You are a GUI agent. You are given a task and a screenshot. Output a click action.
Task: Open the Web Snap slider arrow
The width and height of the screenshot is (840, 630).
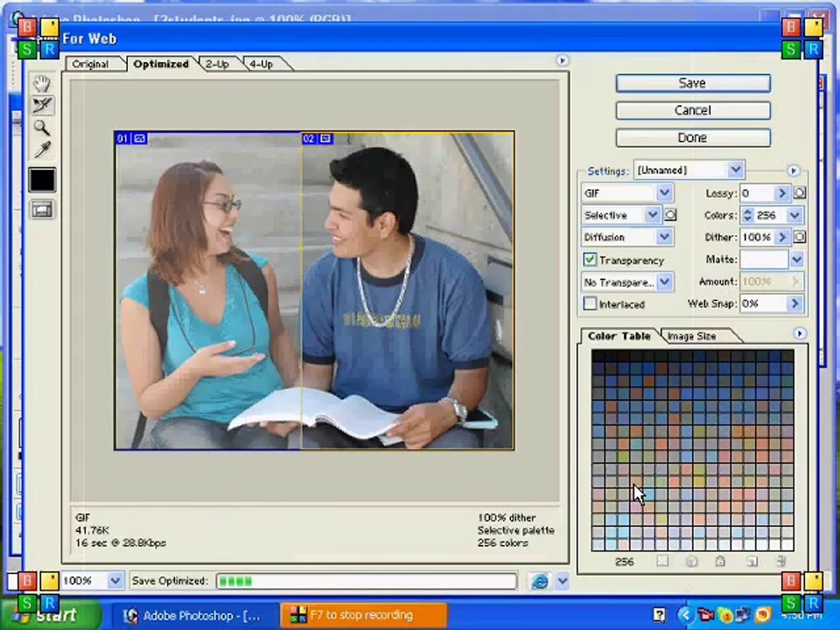click(795, 304)
